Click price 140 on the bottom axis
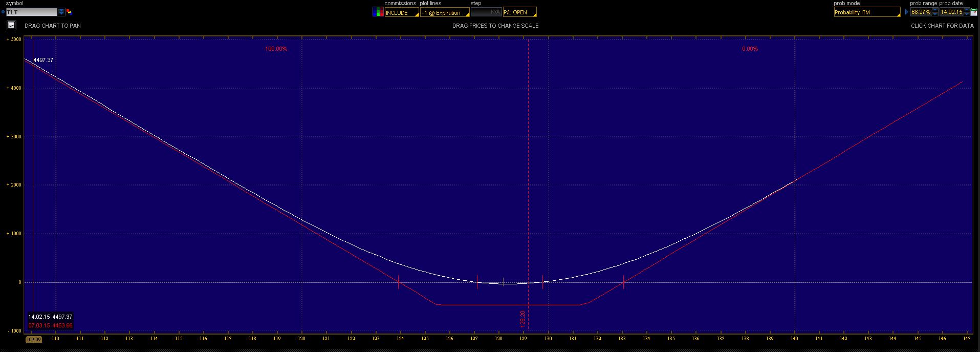Viewport: 980px width, 352px height. [x=794, y=339]
